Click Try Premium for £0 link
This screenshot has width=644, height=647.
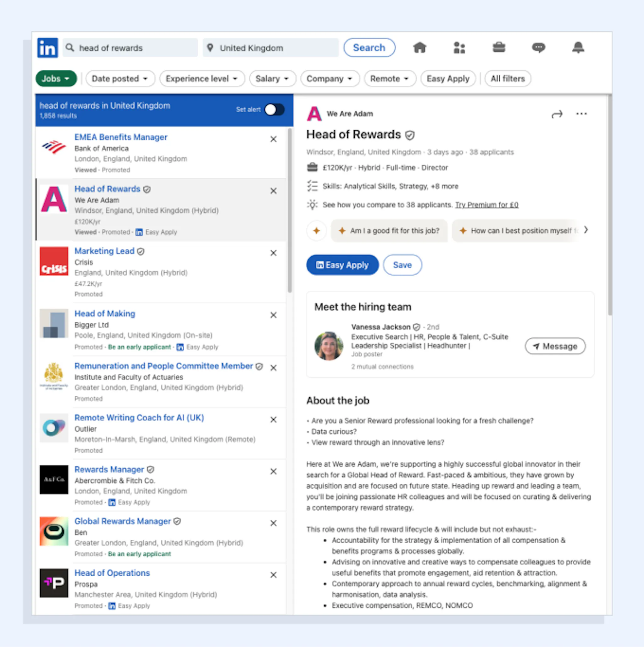tap(486, 205)
